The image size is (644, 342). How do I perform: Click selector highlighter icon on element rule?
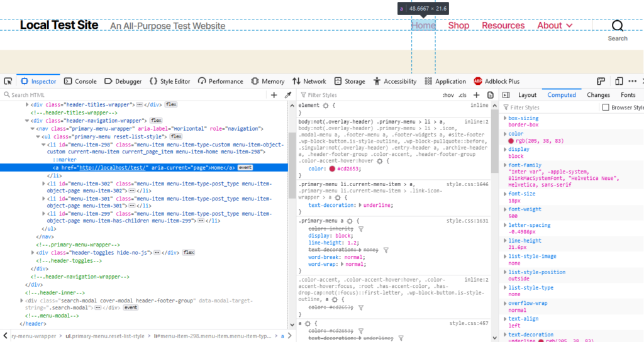pyautogui.click(x=326, y=106)
